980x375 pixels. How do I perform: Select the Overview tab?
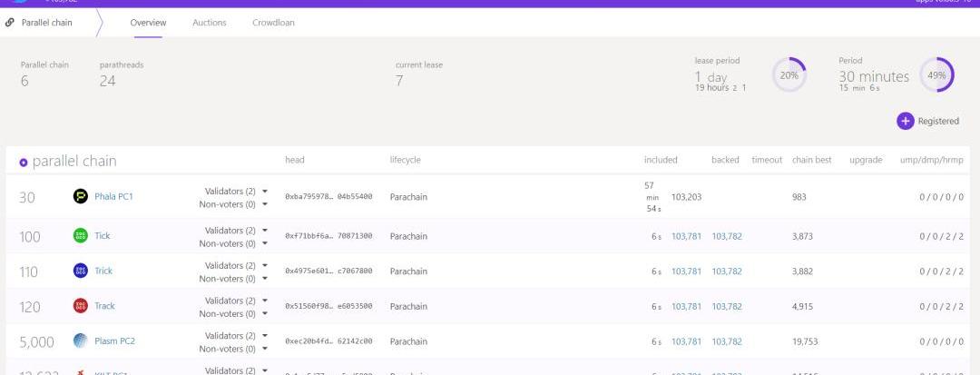click(x=148, y=23)
